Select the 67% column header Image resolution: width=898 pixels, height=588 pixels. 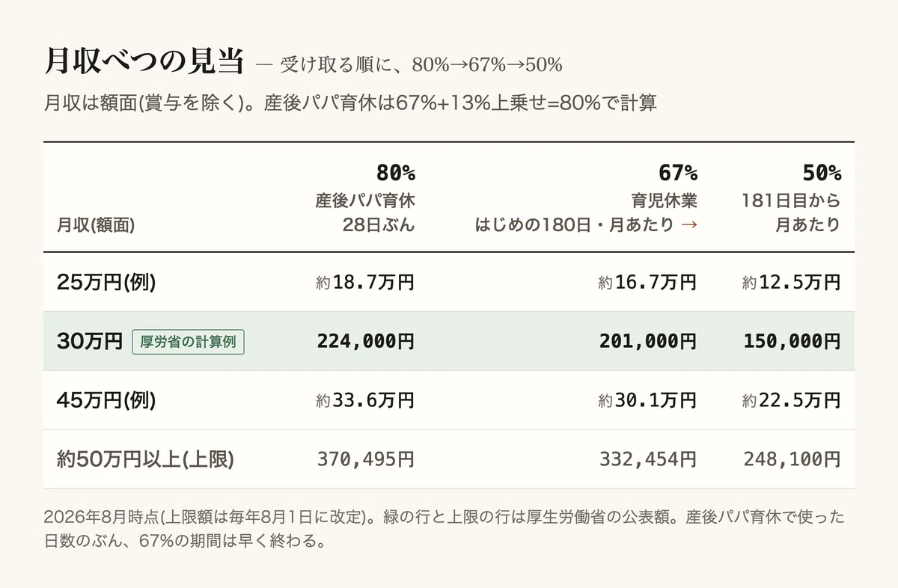coord(678,173)
